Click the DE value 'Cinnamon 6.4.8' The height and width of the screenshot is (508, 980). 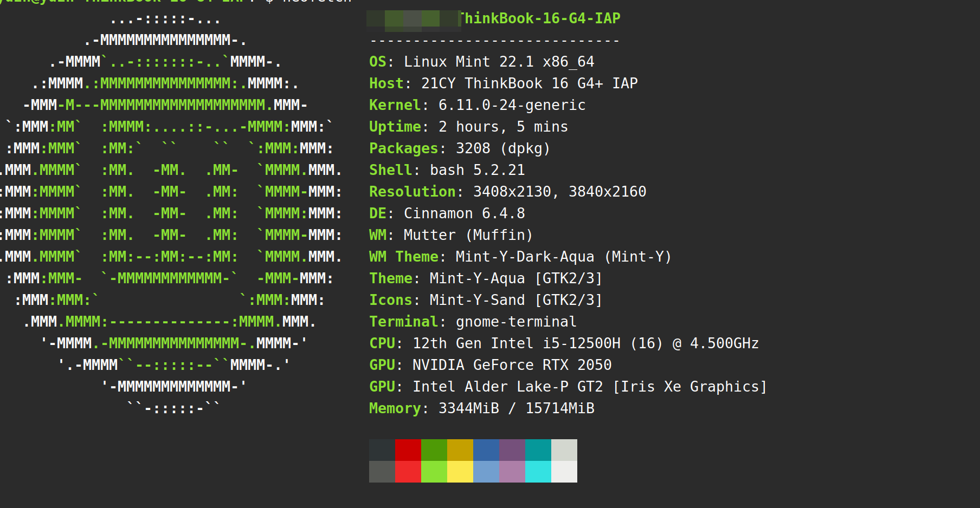[x=465, y=213]
